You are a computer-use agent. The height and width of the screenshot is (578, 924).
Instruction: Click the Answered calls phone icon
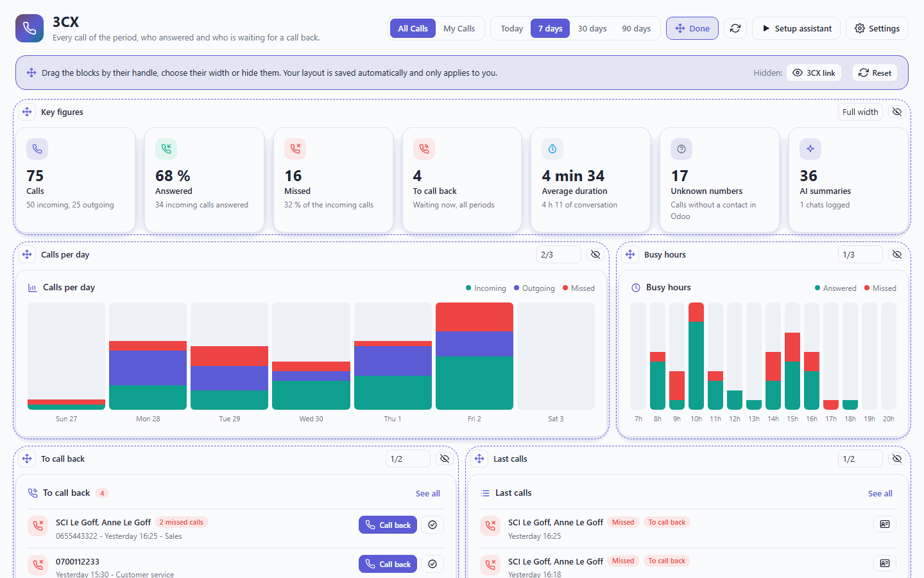point(166,149)
